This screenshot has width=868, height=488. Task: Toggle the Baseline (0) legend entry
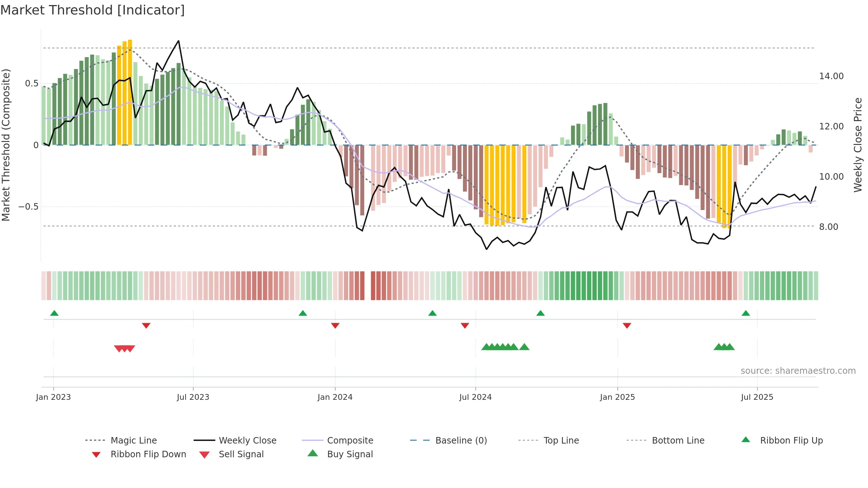448,440
